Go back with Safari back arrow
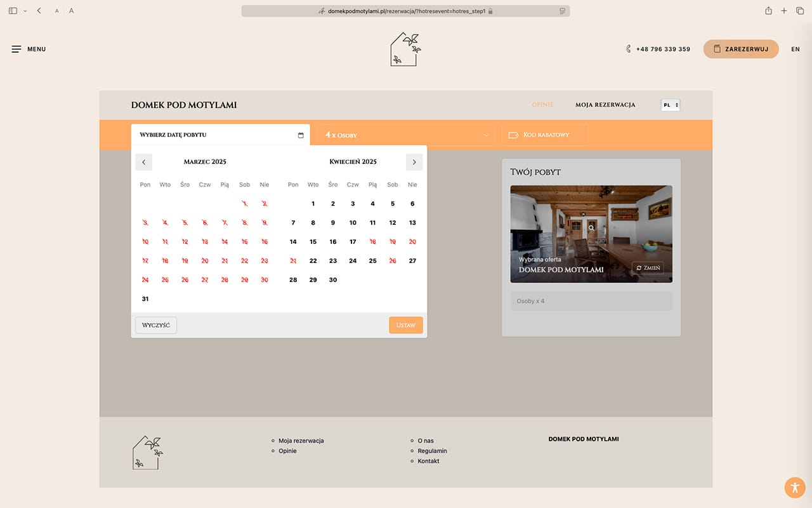This screenshot has height=508, width=812. (39, 11)
